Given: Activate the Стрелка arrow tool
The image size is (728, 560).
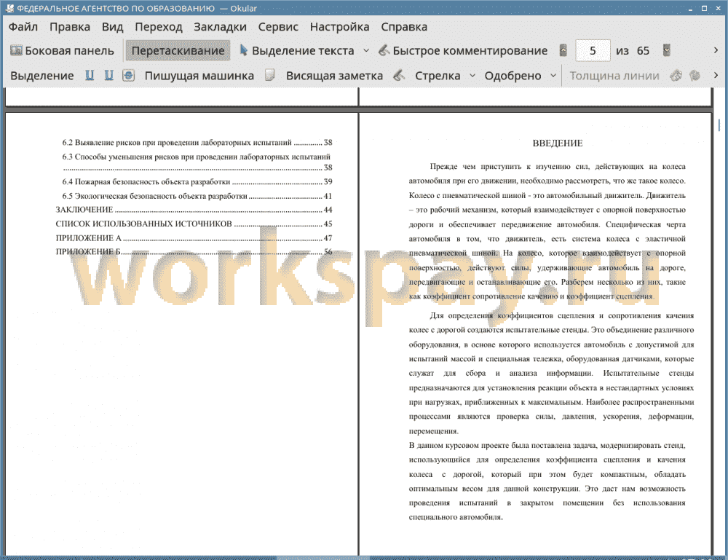Looking at the screenshot, I should [438, 76].
